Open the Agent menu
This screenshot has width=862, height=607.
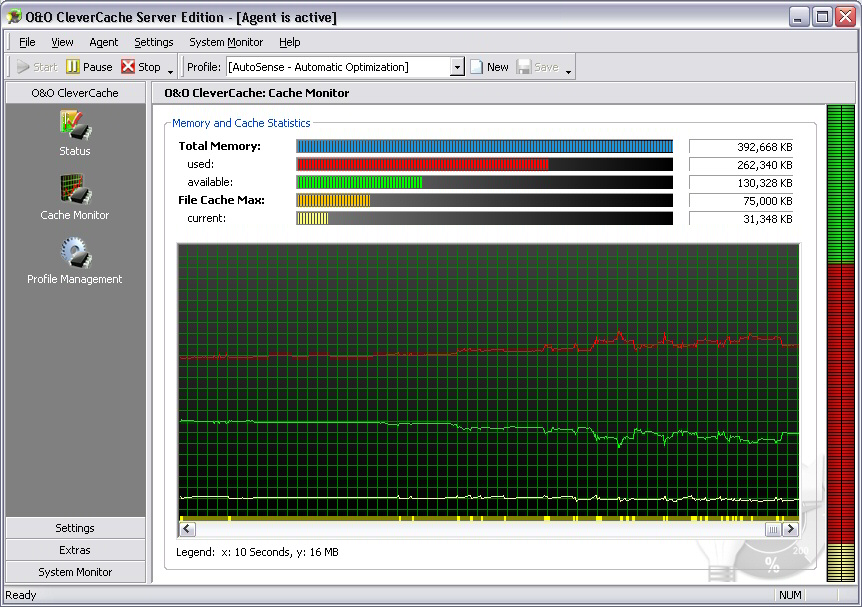(103, 42)
